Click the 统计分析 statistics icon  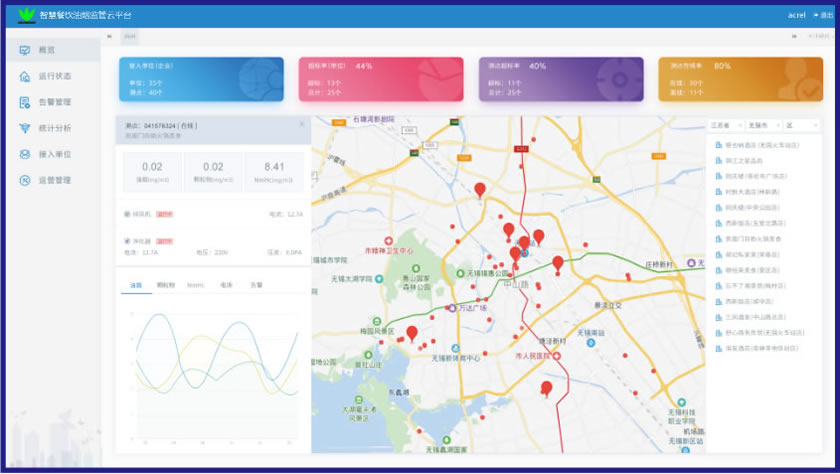pos(25,128)
